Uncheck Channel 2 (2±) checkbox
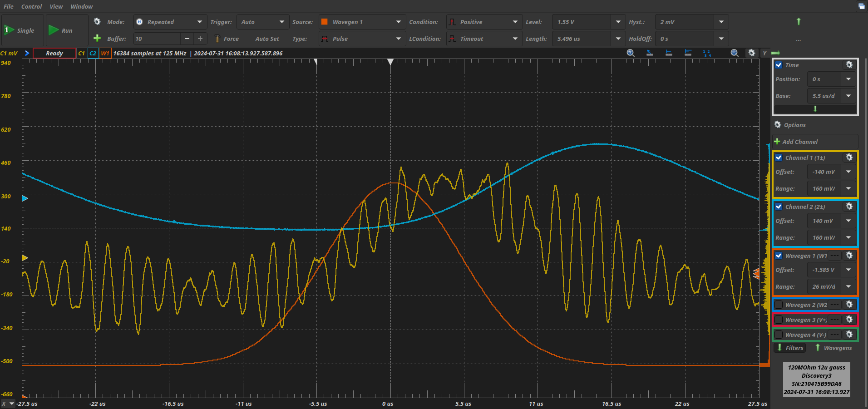The width and height of the screenshot is (868, 409). (779, 207)
